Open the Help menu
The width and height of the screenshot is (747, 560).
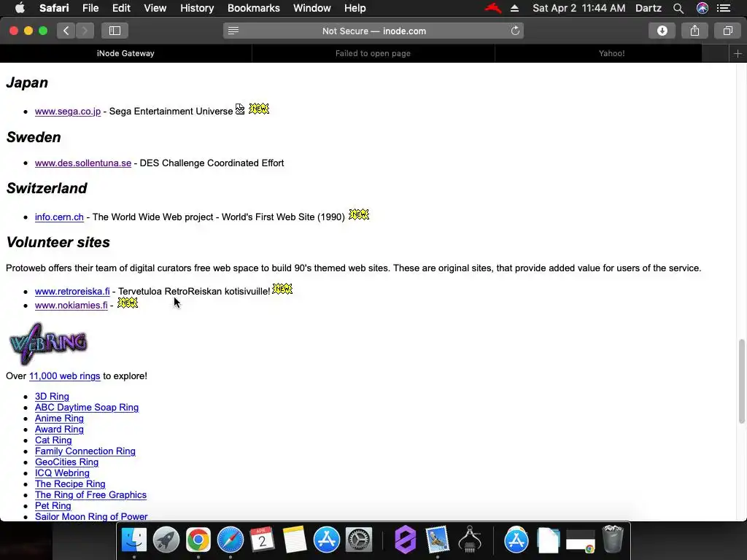(355, 8)
